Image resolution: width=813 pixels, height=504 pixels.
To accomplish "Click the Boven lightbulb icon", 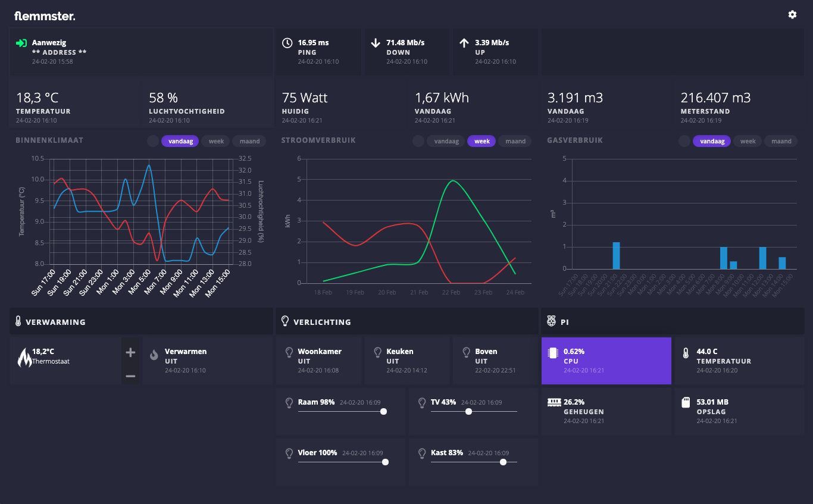I will (466, 352).
